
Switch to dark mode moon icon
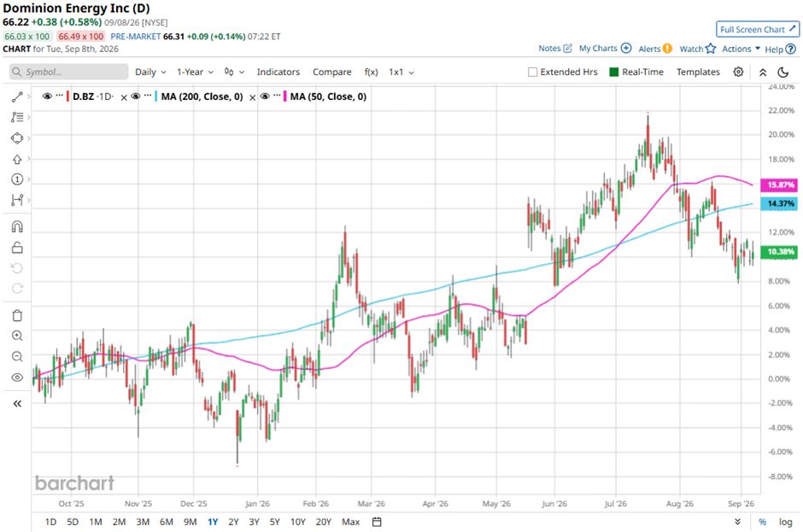pyautogui.click(x=783, y=73)
